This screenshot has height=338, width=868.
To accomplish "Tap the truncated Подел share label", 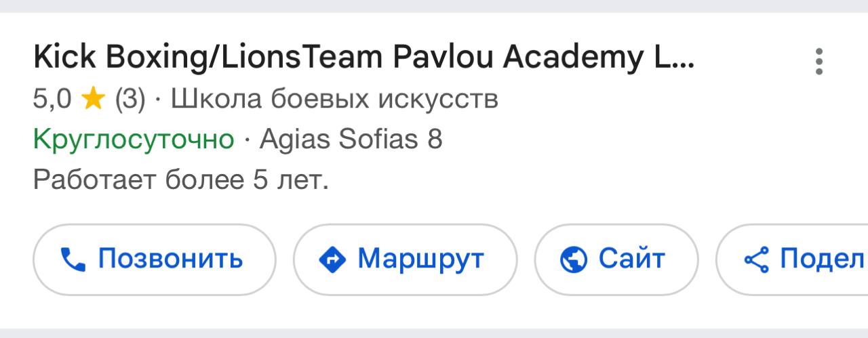I will pos(822,259).
